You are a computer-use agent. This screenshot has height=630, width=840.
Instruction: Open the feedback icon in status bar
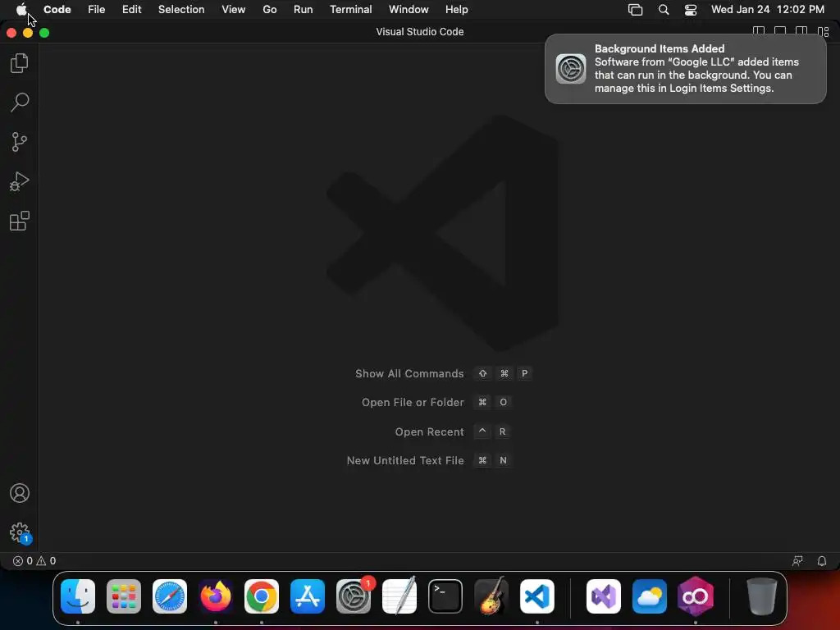(797, 561)
